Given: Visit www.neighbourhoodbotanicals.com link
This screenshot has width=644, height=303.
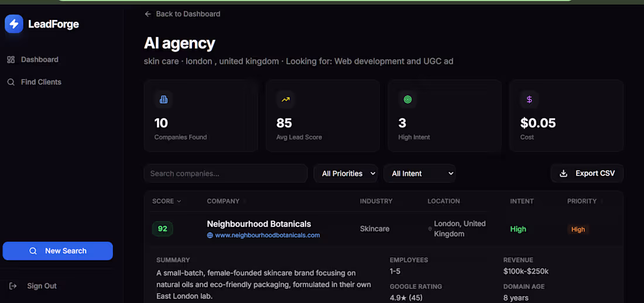Looking at the screenshot, I should pos(268,235).
